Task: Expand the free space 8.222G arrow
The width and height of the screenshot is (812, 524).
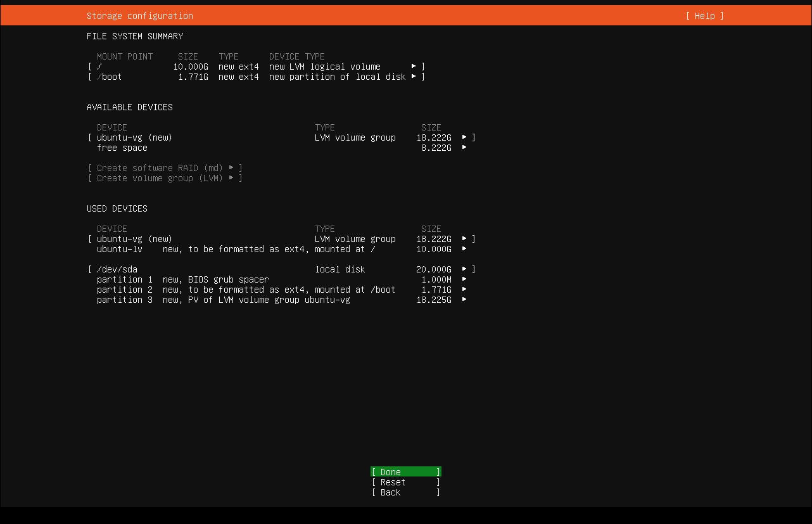Action: (464, 148)
